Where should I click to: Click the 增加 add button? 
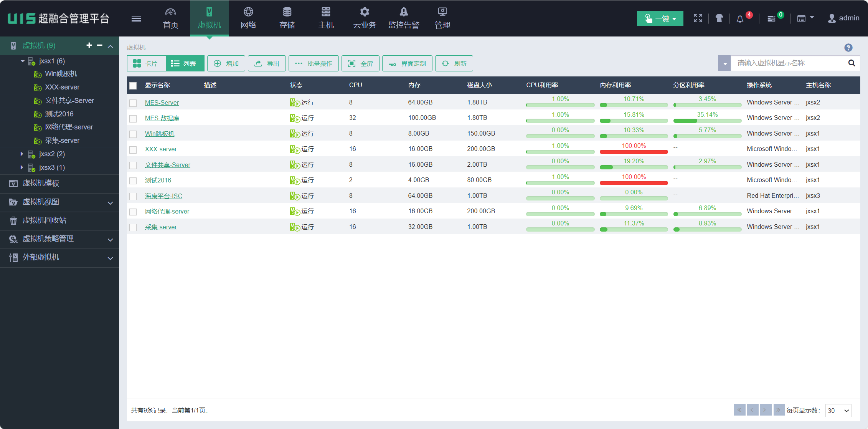pos(226,63)
